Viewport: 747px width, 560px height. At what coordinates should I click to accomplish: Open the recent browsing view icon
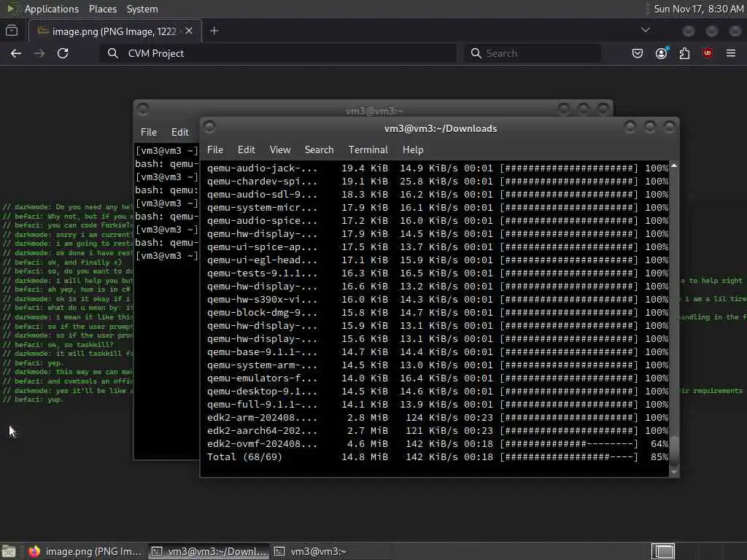pos(12,31)
